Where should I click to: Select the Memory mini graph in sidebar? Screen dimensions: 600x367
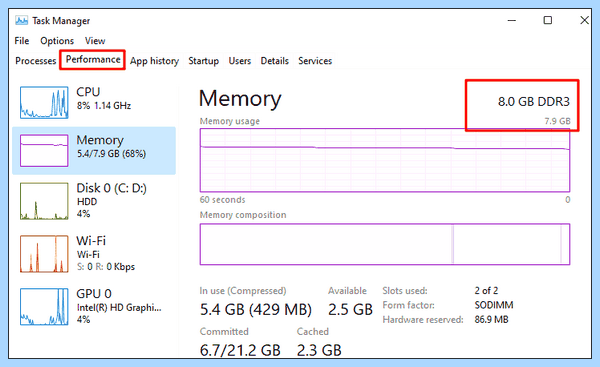tap(44, 150)
